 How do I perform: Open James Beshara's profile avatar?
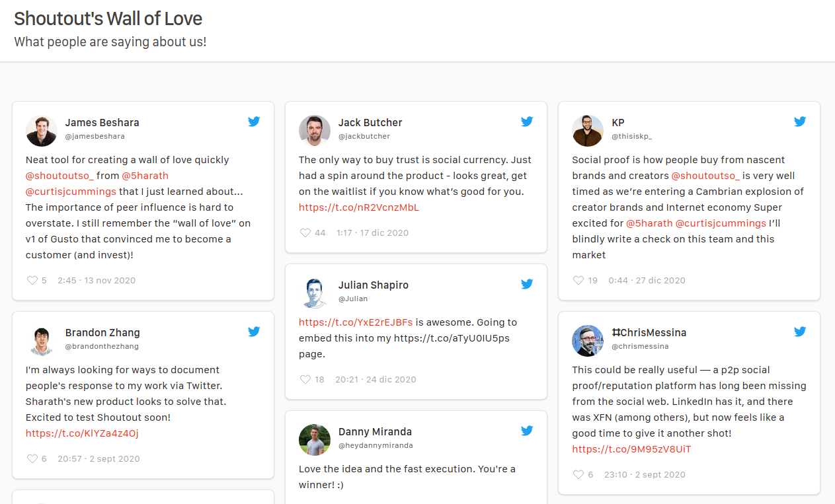point(42,131)
